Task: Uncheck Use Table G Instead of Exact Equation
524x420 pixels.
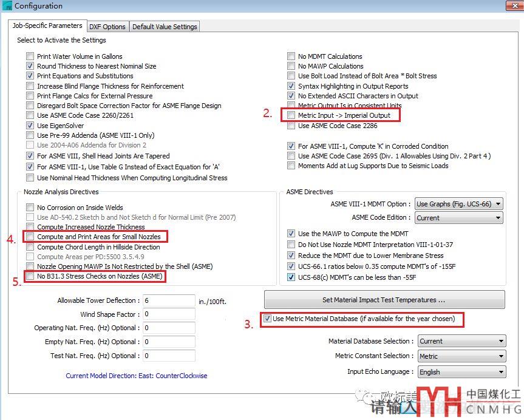Action: click(30, 166)
